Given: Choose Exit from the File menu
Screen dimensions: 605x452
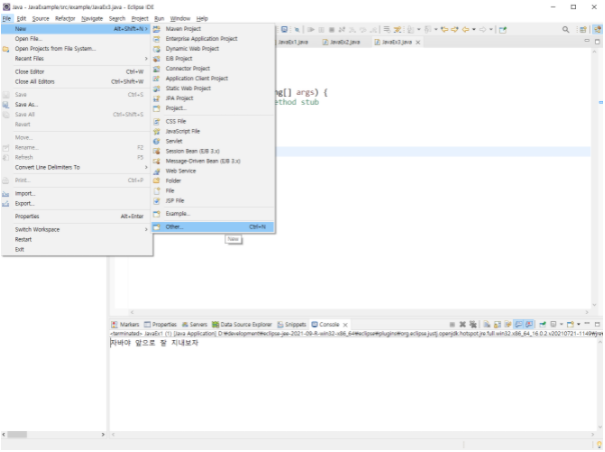Looking at the screenshot, I should pyautogui.click(x=77, y=250).
